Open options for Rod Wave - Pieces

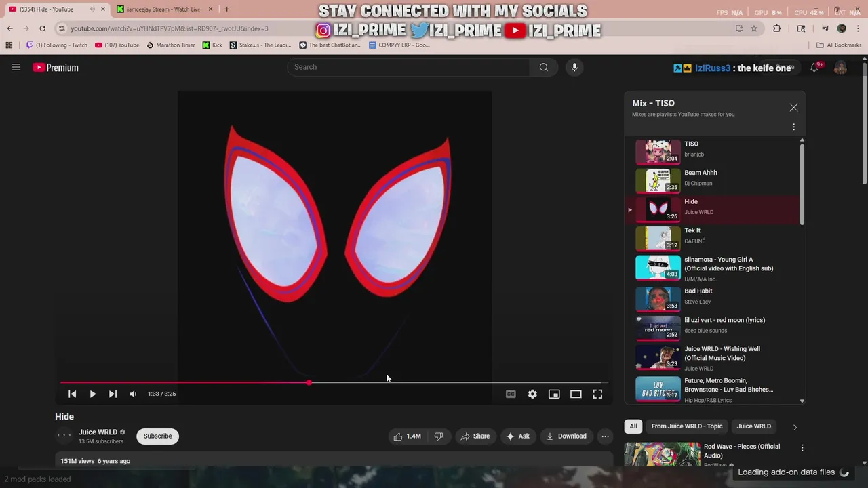click(802, 448)
